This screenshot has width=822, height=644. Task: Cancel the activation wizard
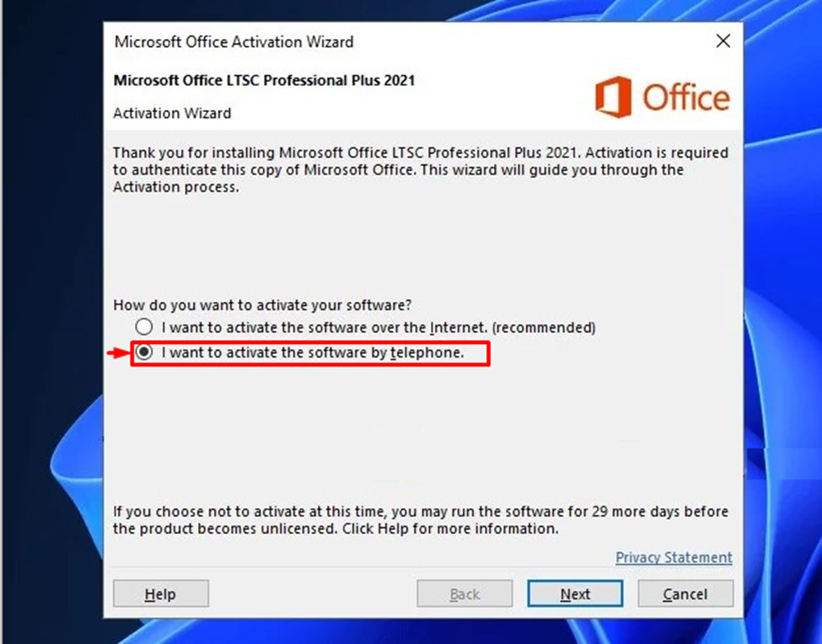pyautogui.click(x=685, y=594)
